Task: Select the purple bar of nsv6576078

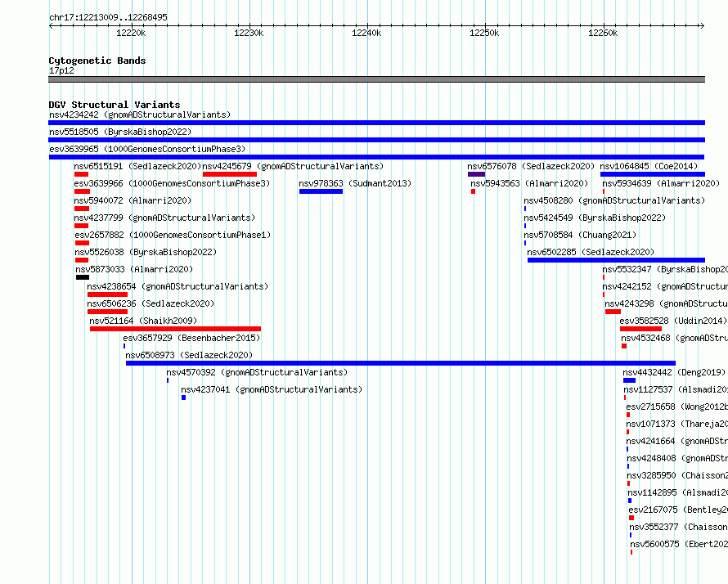Action: point(476,174)
